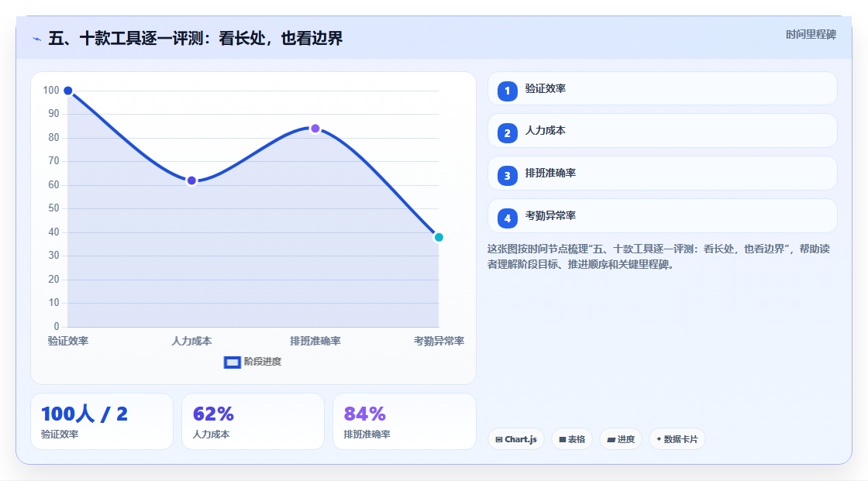This screenshot has width=868, height=481.
Task: Click the 84% 排班准确率 stat card
Action: pos(404,421)
